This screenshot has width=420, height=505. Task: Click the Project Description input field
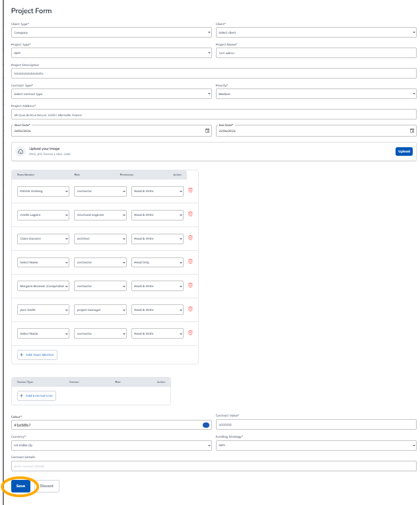pos(213,73)
